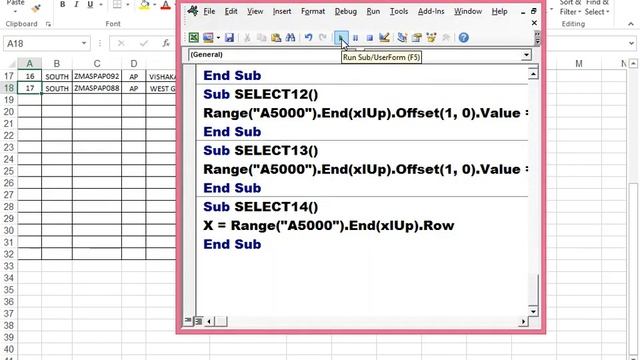Save the VBA project with the floppy icon
The height and width of the screenshot is (360, 640).
[229, 38]
